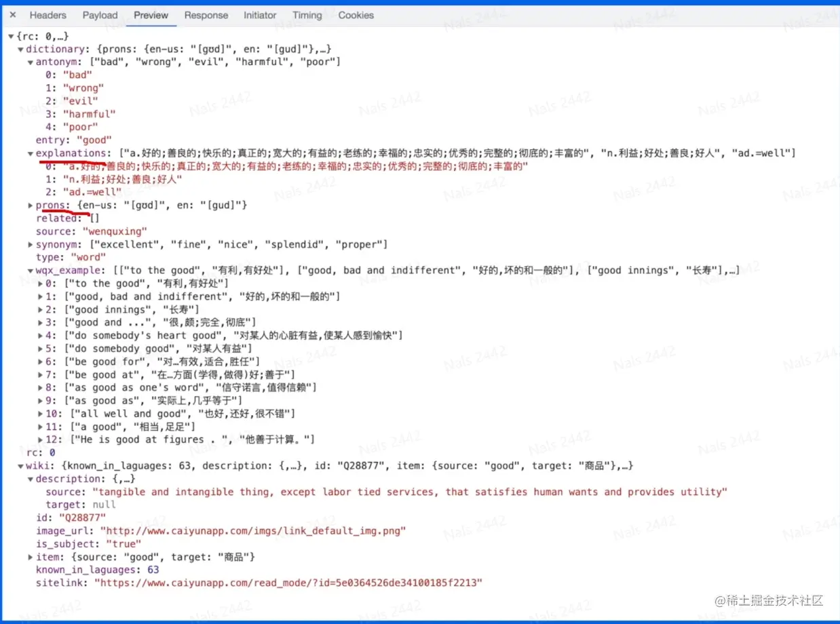Collapse the root {rc: 0,…} object
840x624 pixels.
tap(11, 36)
